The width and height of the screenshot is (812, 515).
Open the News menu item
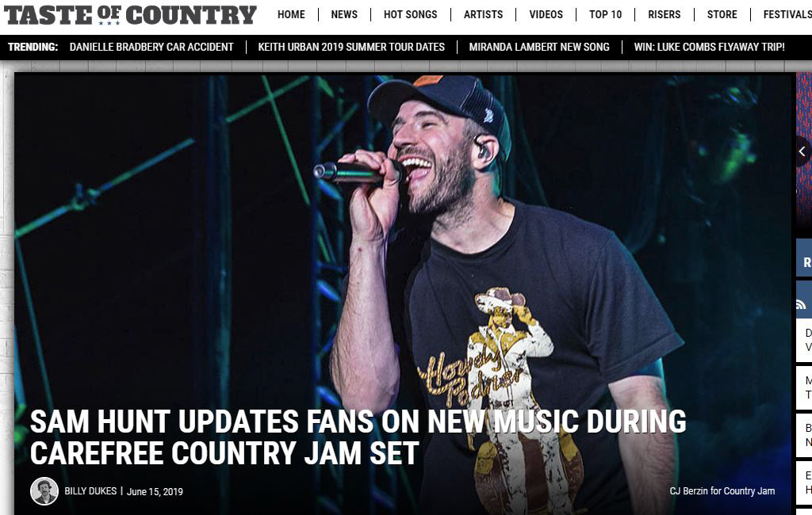[344, 14]
